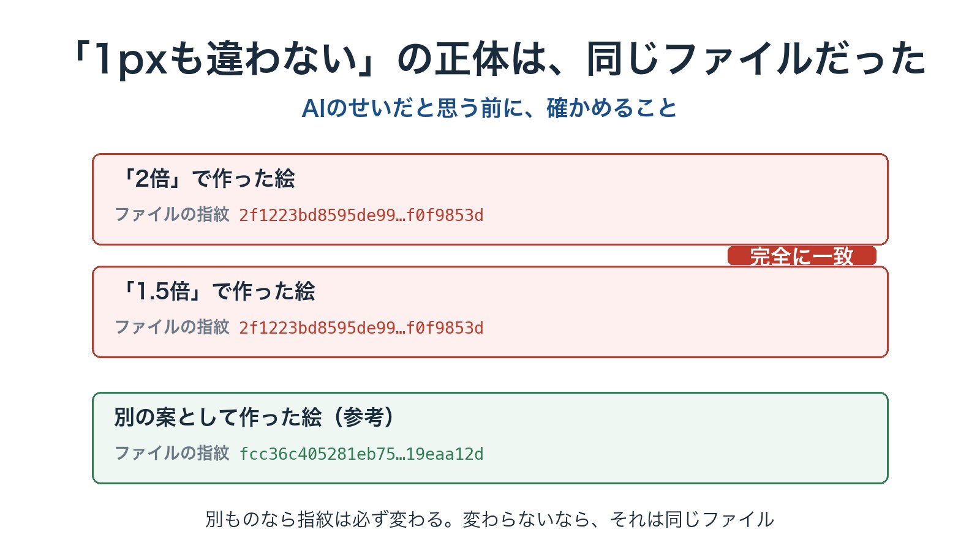The image size is (980, 551).
Task: Click the red hash in the 1.5倍 card
Action: [361, 328]
